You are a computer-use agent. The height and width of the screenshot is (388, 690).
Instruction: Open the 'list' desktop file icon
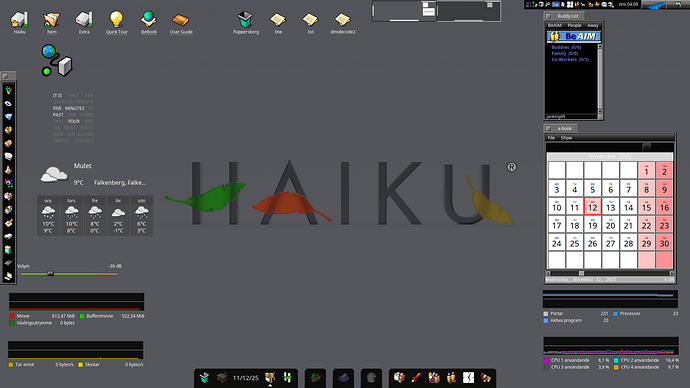[310, 19]
